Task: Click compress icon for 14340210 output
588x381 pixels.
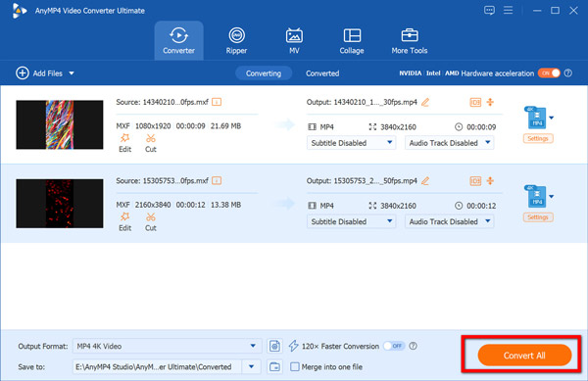Action: click(x=490, y=102)
